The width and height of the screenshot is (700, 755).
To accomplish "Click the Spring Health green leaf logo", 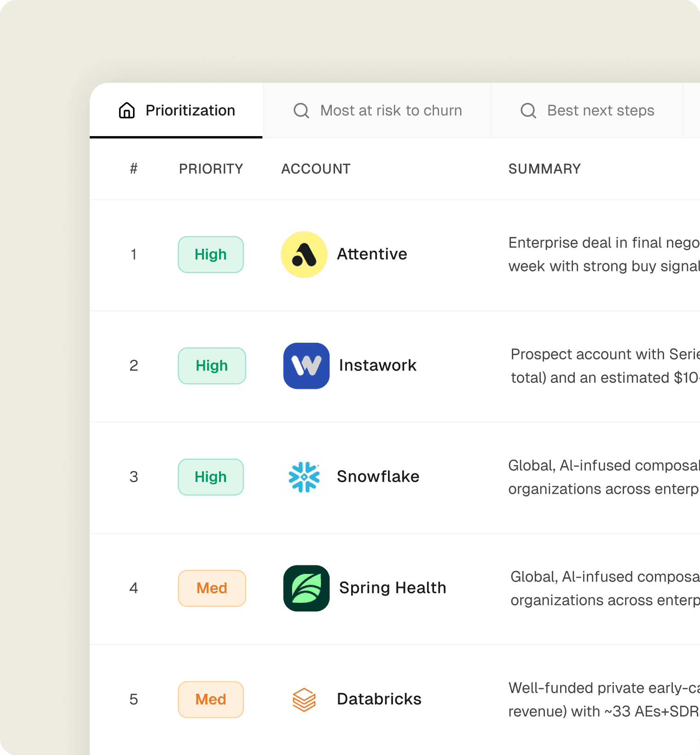I will coord(307,588).
